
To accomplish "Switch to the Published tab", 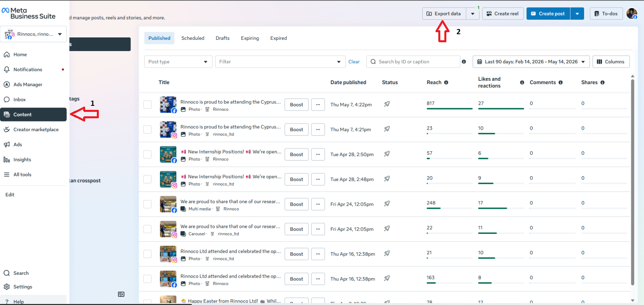I will coord(159,38).
